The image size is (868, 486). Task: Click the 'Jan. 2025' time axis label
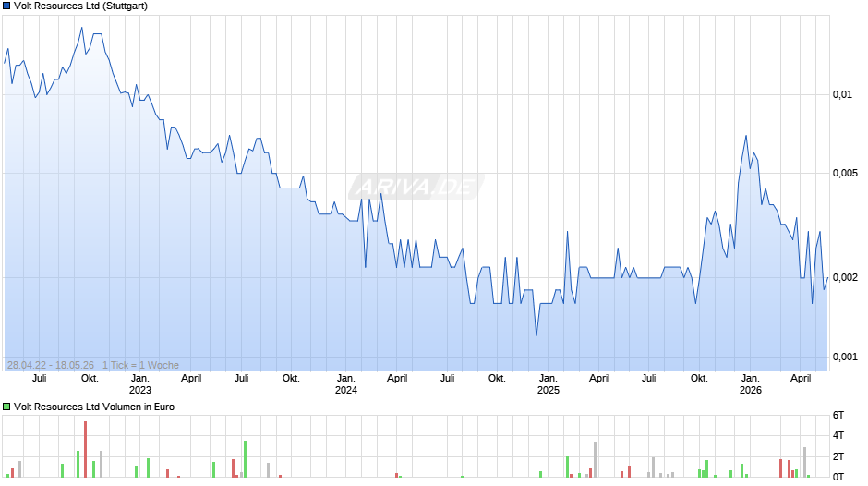click(548, 384)
